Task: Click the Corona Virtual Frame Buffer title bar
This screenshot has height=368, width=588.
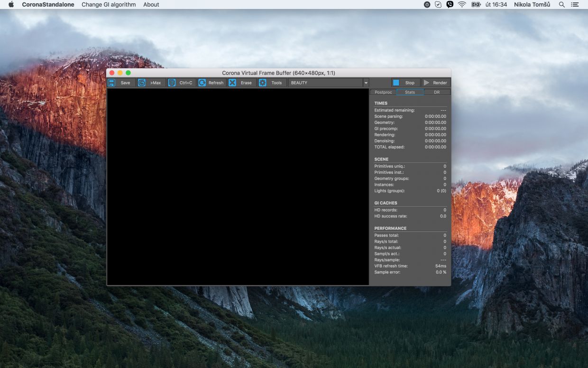Action: click(278, 73)
